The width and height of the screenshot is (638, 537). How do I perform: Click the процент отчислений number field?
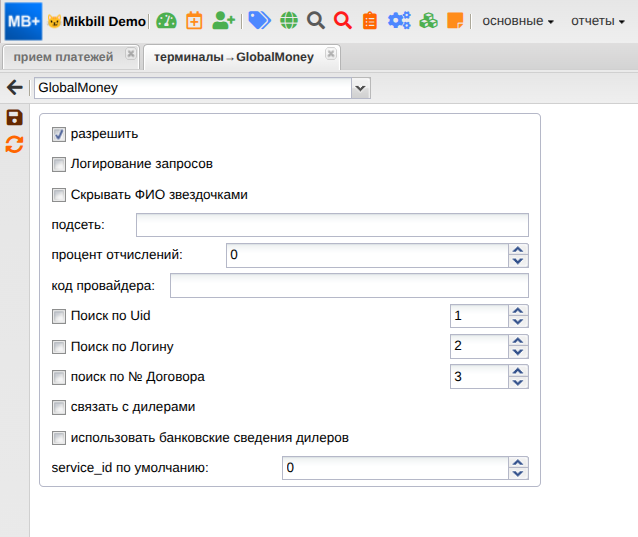367,255
